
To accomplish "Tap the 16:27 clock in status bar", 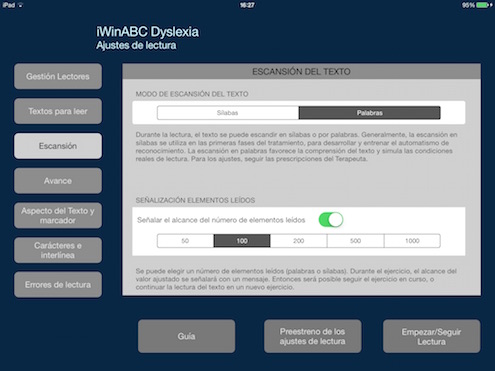I will (247, 5).
